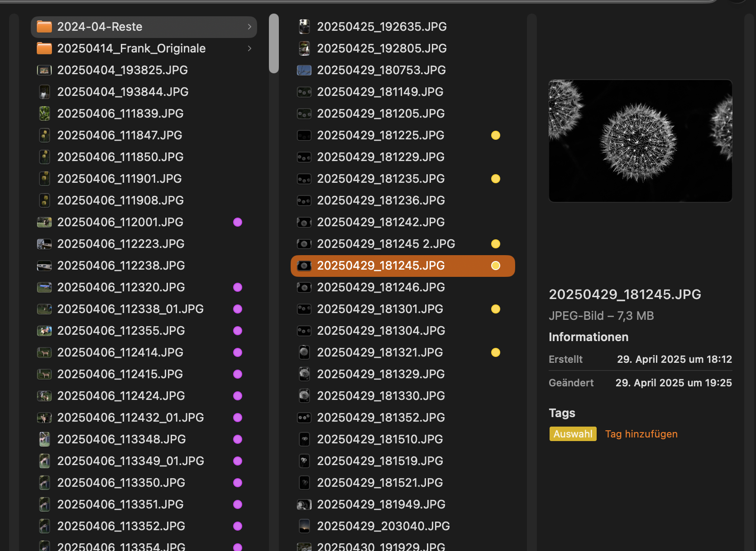Expand 2024-04-Reste folder with its chevron

tap(249, 27)
